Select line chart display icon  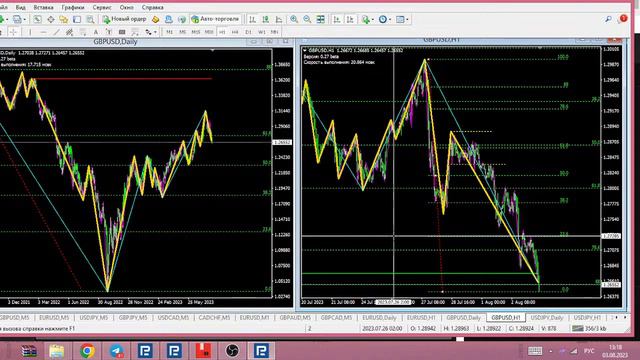click(279, 19)
